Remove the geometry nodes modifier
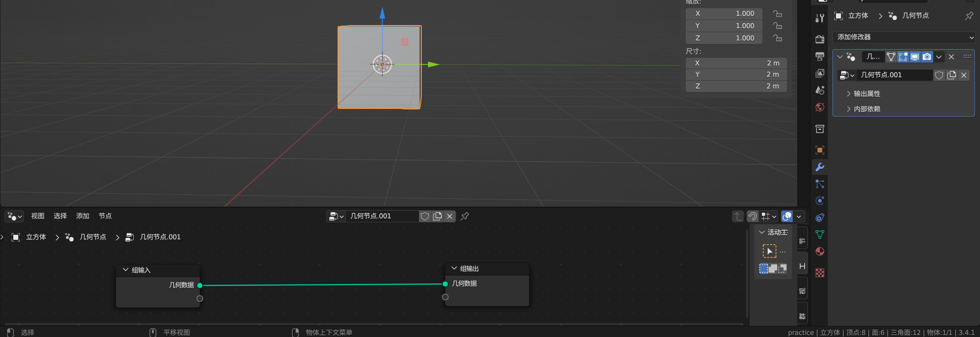 951,57
